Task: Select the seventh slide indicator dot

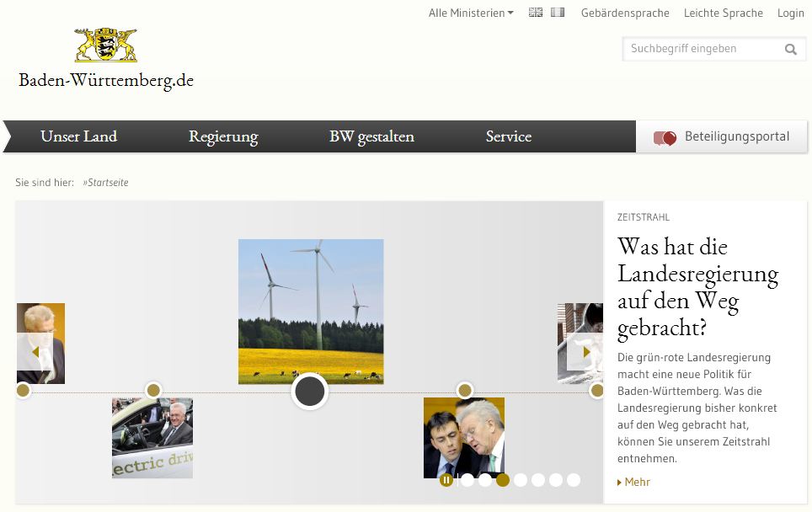Action: coord(574,480)
